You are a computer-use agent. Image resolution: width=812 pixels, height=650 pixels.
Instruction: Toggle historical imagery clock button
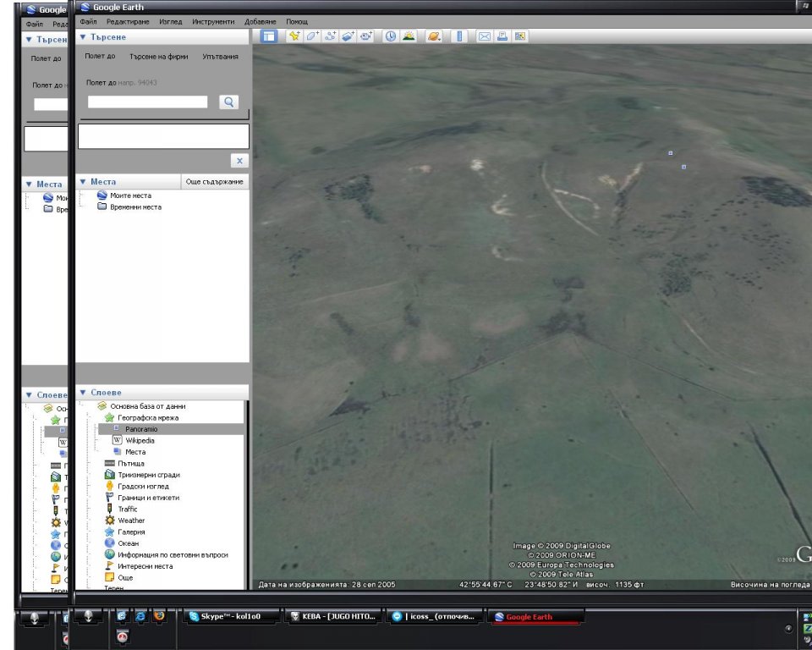pyautogui.click(x=390, y=36)
